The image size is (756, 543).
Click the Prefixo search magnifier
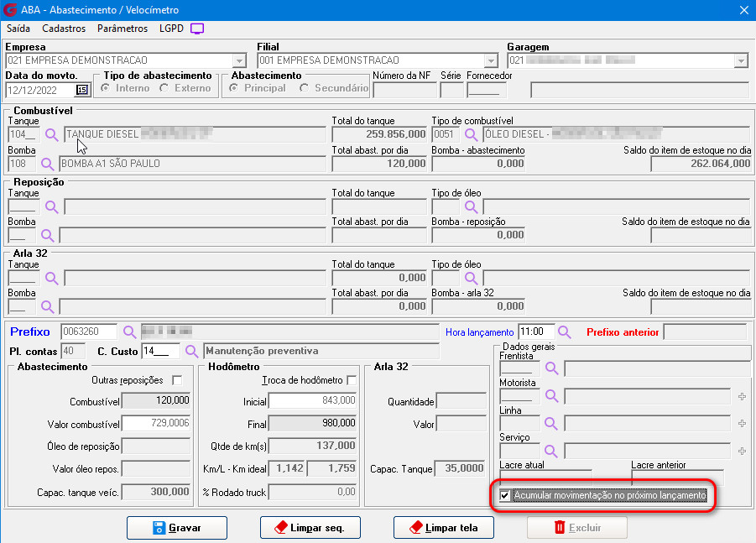tap(129, 332)
